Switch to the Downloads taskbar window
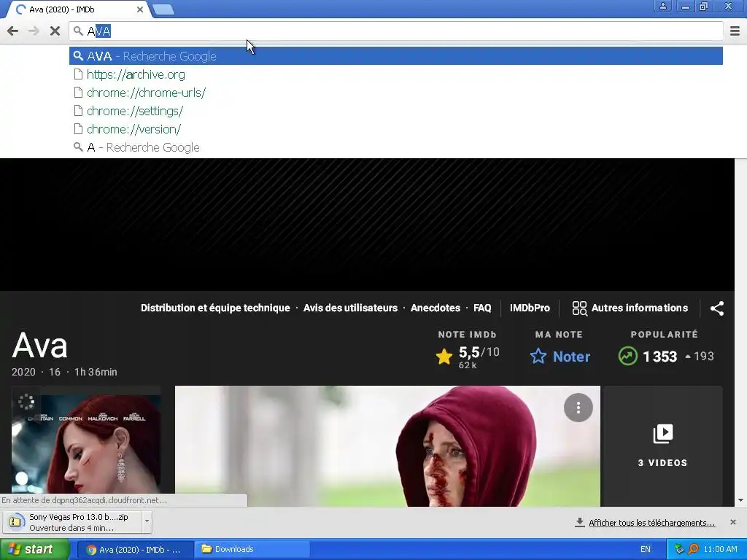Viewport: 747px width, 560px height. (252, 550)
